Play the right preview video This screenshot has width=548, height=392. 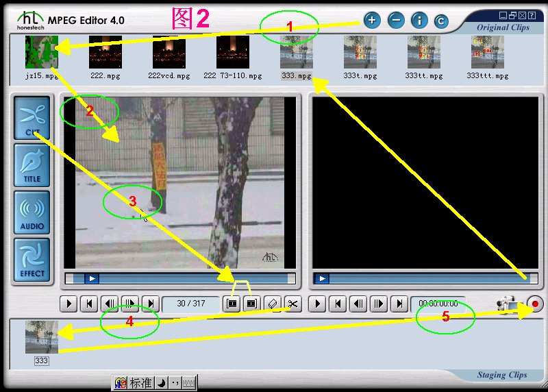tap(317, 304)
